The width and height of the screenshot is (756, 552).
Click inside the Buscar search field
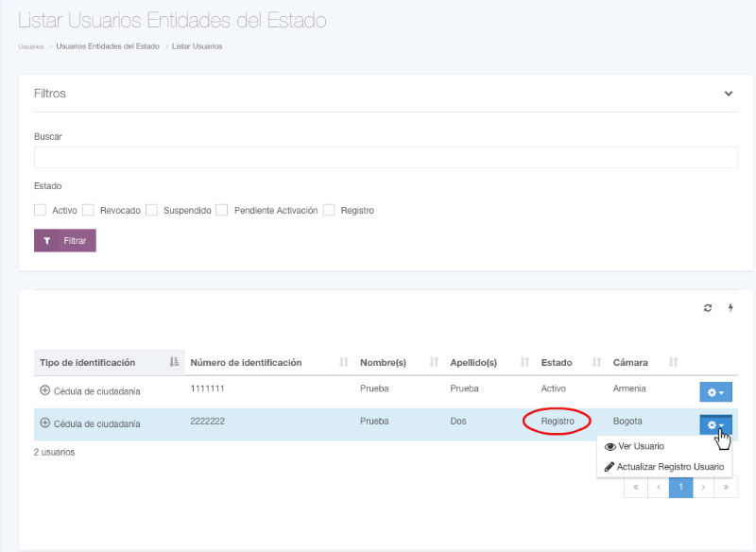[x=386, y=157]
